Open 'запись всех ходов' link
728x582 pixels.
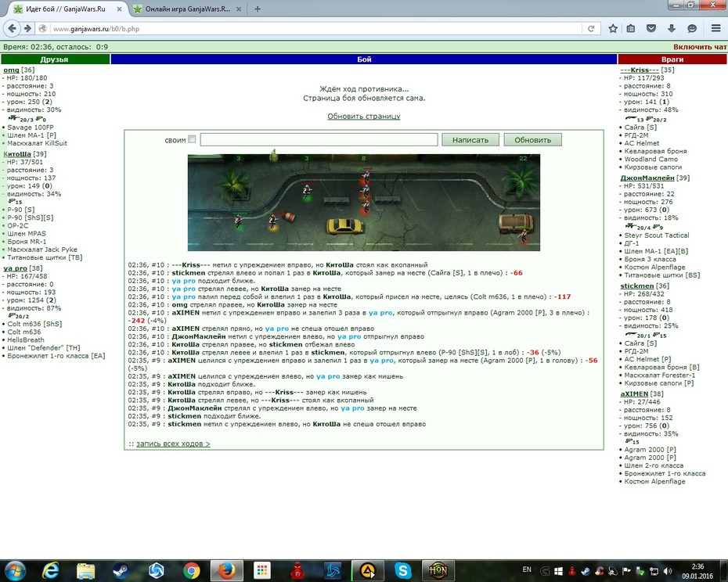tap(173, 444)
